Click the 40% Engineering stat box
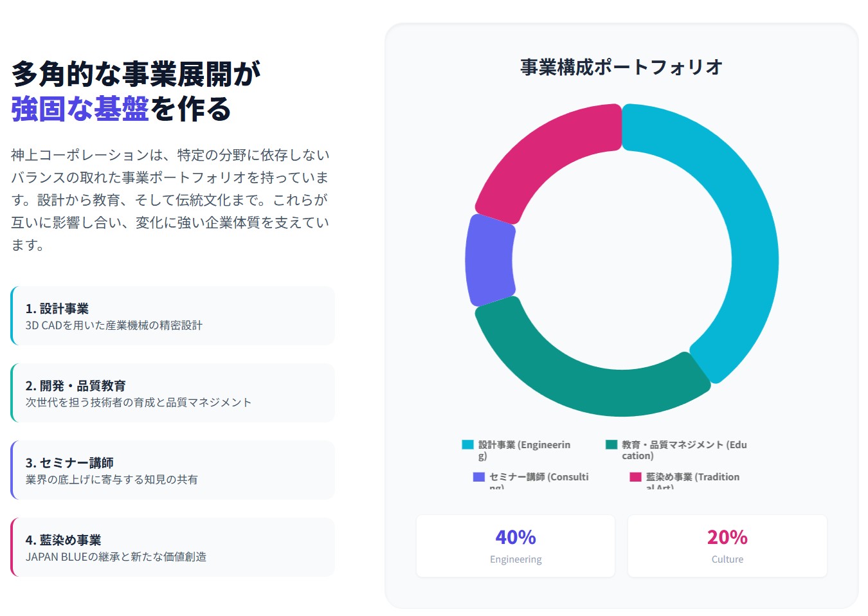 pos(515,546)
